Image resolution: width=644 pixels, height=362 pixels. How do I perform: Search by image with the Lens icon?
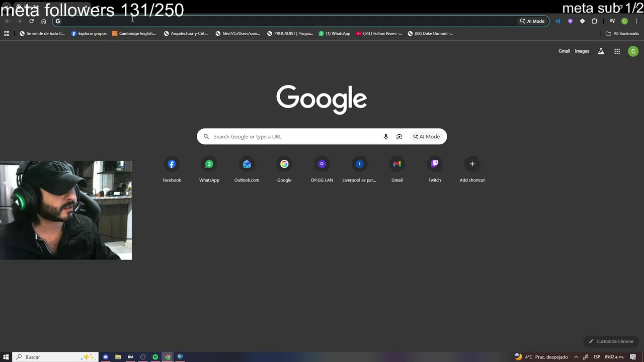(x=399, y=137)
